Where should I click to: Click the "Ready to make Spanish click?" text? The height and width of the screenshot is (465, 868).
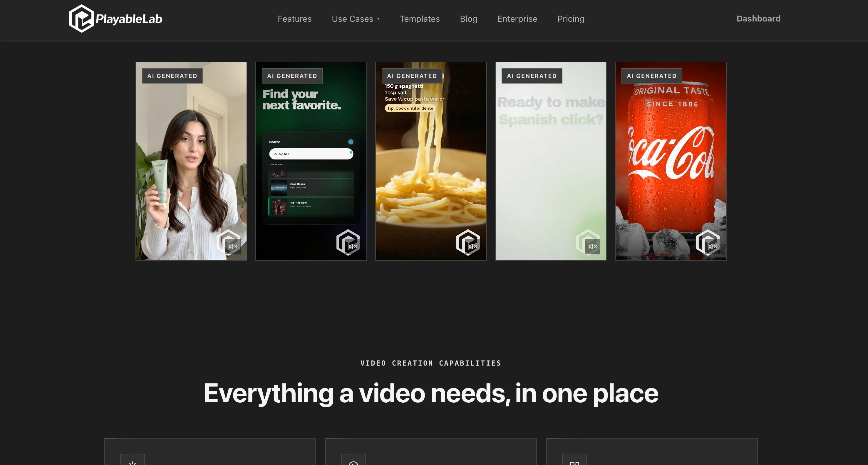pyautogui.click(x=551, y=111)
